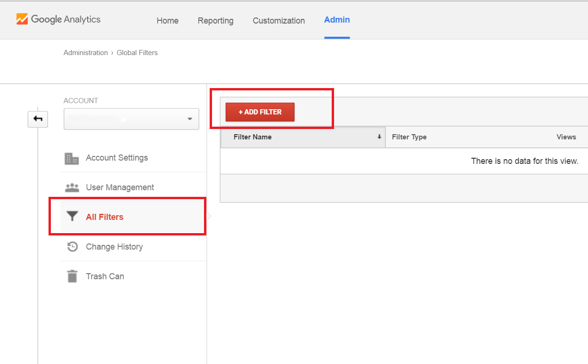Click the sort arrow in Filter Name column
Image resolution: width=588 pixels, height=364 pixels.
click(x=379, y=137)
